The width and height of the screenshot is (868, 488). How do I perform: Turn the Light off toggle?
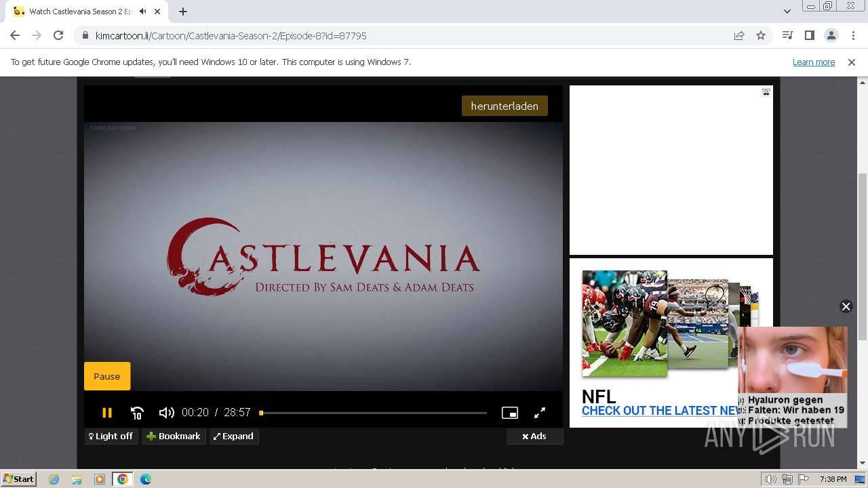(111, 436)
